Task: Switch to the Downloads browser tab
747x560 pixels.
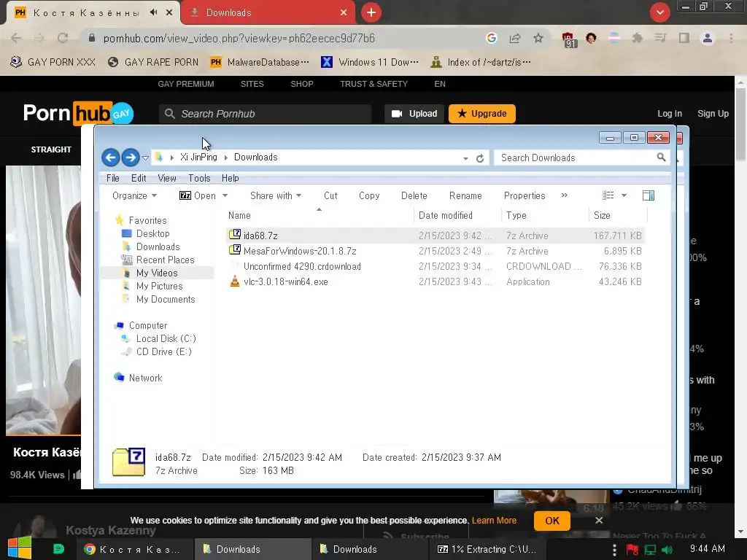Action: pos(267,13)
